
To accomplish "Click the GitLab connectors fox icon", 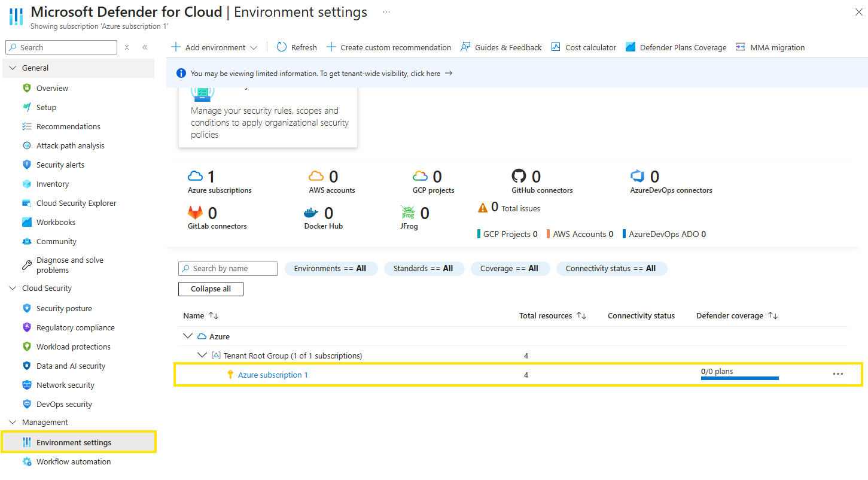I will point(196,212).
